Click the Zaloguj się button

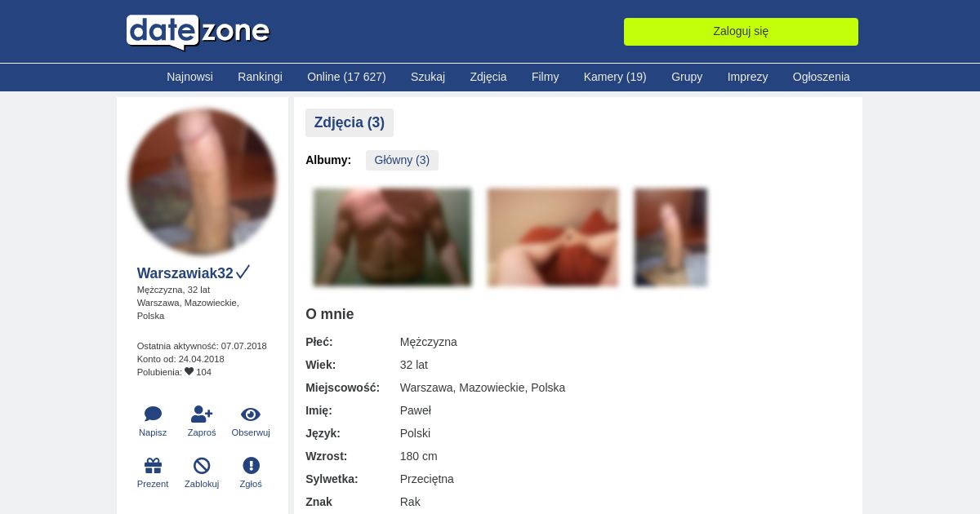click(x=741, y=32)
